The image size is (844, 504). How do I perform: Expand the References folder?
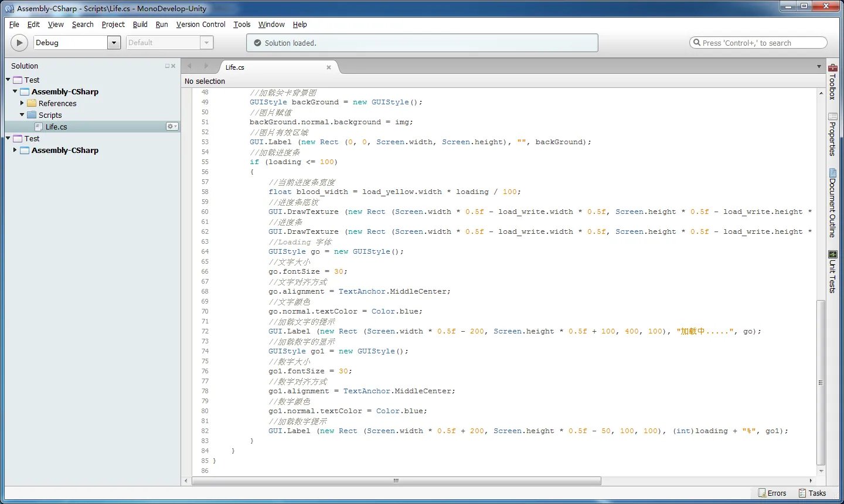coord(22,103)
